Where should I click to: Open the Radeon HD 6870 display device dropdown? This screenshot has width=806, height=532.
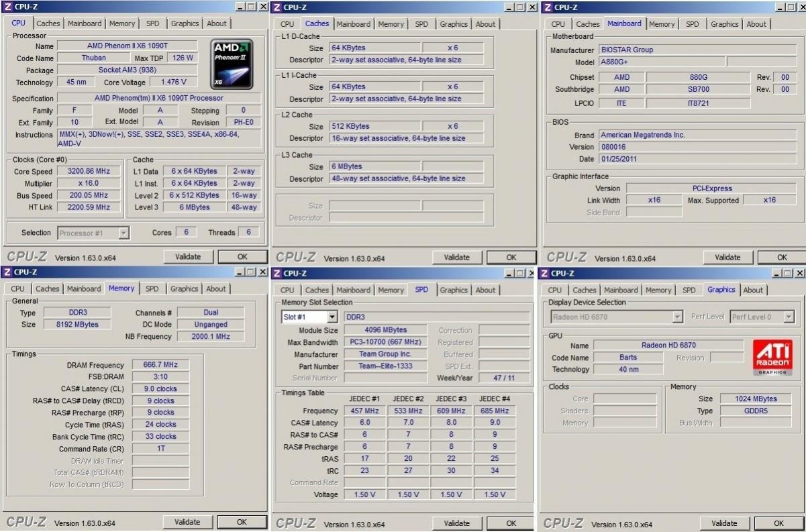pyautogui.click(x=677, y=317)
